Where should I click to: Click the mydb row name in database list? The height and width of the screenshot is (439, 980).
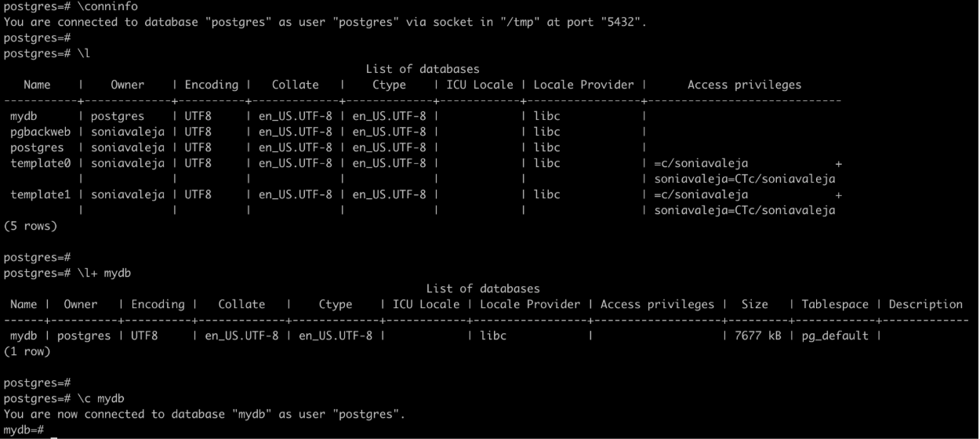pos(24,116)
